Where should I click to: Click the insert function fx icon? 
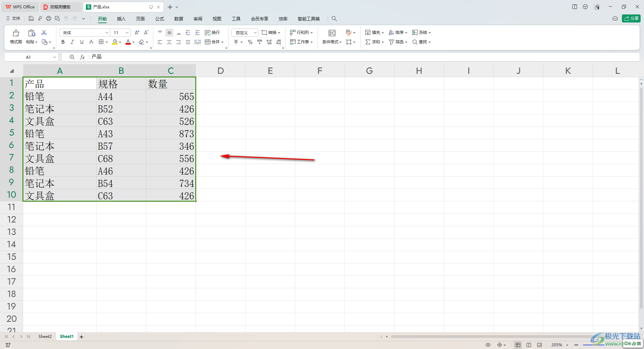tap(82, 57)
